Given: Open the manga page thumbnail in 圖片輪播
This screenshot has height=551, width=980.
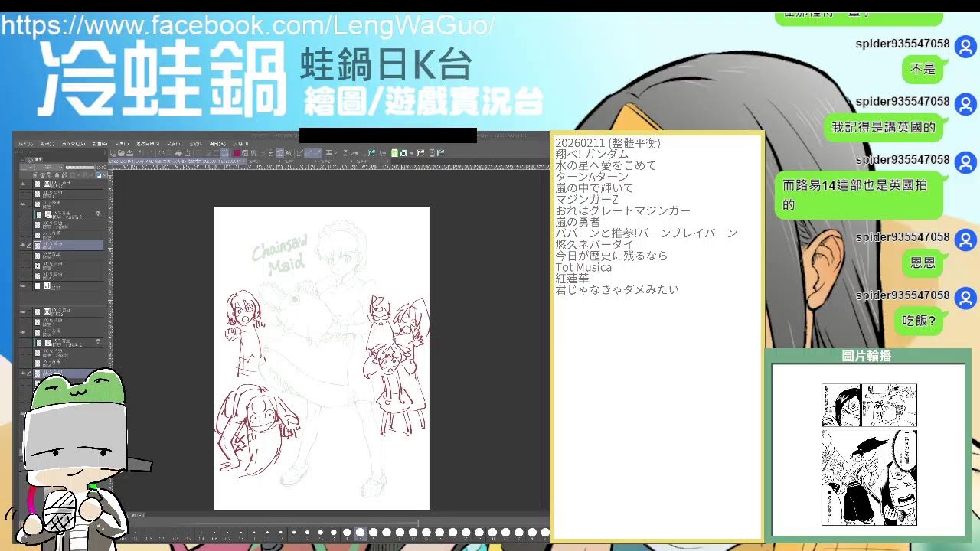Looking at the screenshot, I should coord(869,455).
